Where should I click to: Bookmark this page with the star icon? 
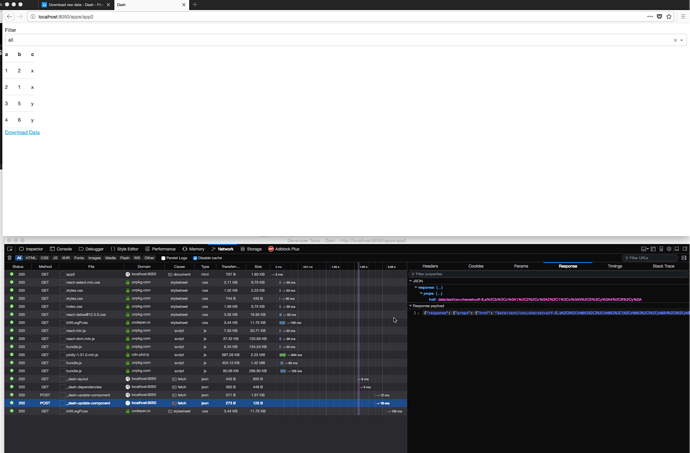(x=669, y=16)
